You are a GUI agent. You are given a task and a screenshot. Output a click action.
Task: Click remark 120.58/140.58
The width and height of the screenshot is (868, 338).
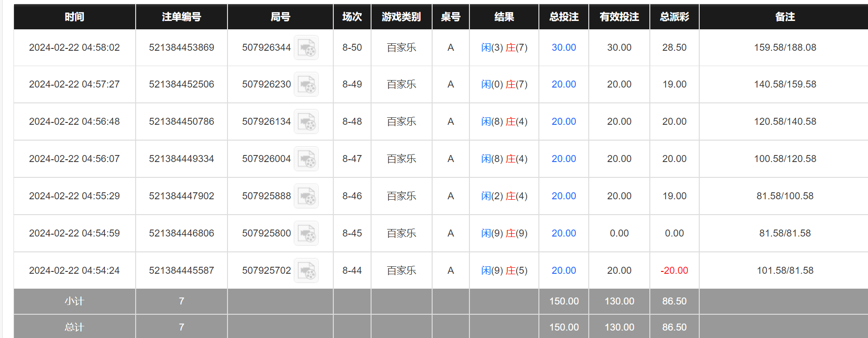[785, 122]
